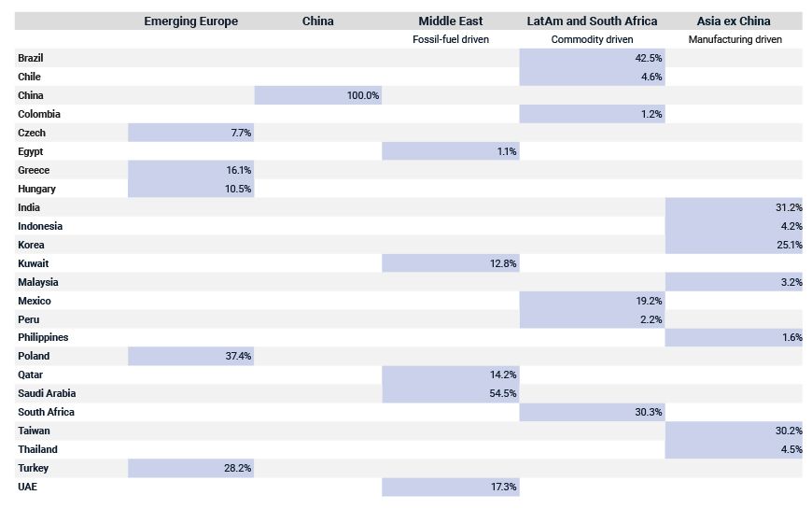Click the UAE 17.3% cell
The image size is (812, 509).
coord(451,487)
